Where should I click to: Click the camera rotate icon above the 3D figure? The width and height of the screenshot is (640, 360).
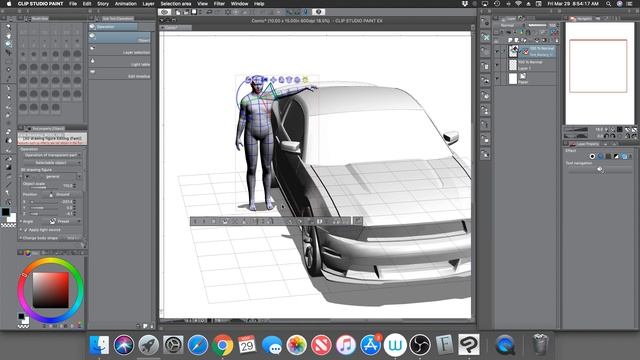pos(248,80)
